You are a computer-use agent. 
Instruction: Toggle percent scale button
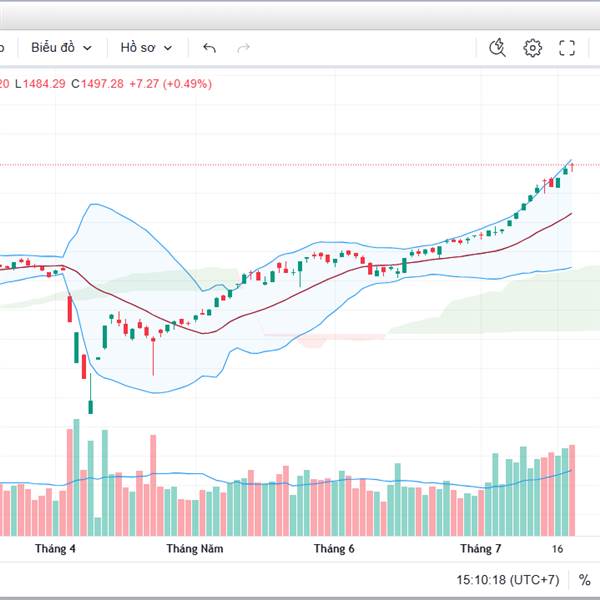584,580
